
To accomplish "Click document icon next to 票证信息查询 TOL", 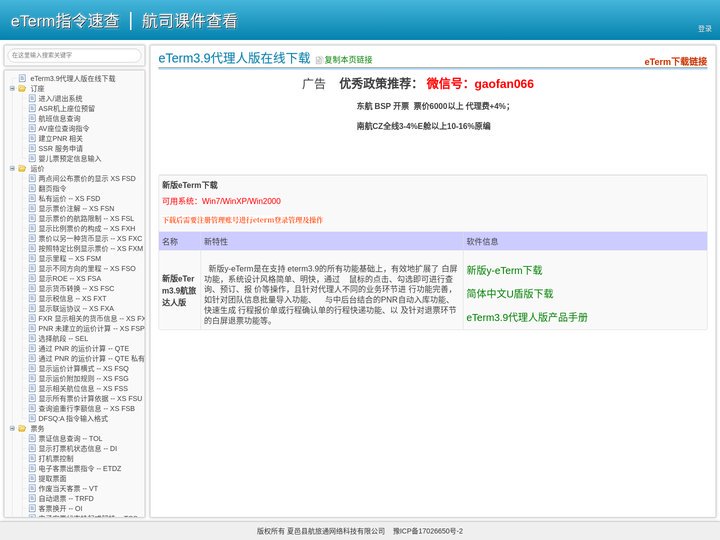I will (32, 439).
